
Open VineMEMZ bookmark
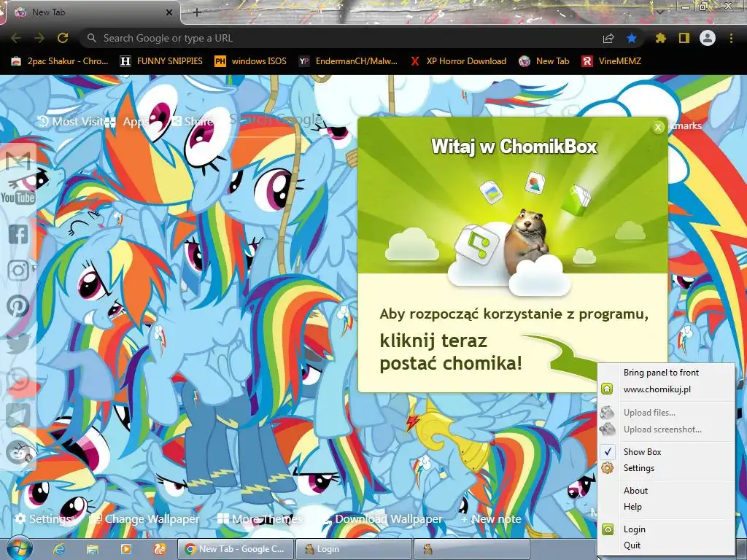tap(611, 61)
